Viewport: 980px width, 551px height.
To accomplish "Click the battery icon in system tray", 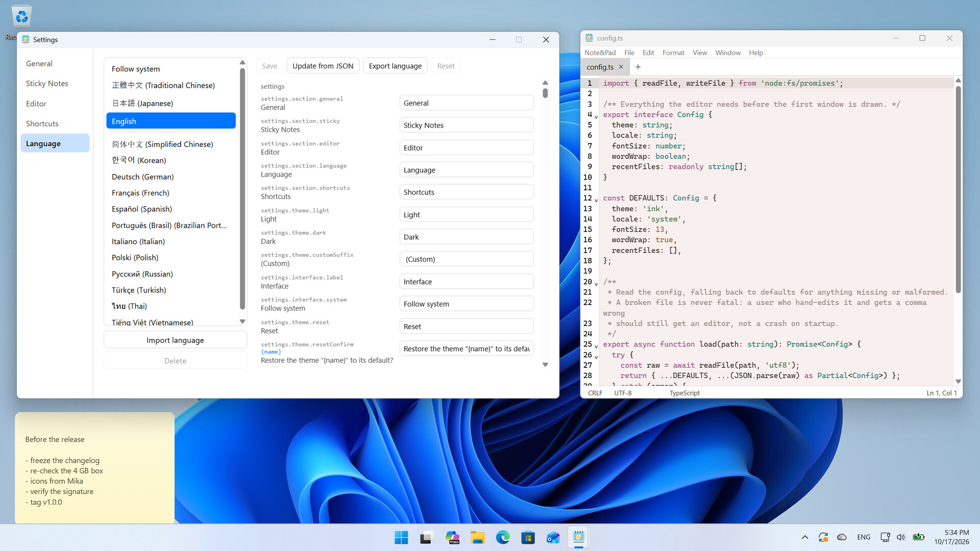I will point(919,537).
